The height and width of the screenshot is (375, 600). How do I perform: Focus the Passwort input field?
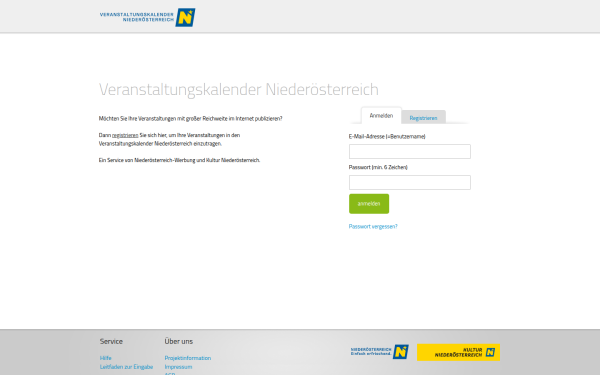click(x=409, y=183)
